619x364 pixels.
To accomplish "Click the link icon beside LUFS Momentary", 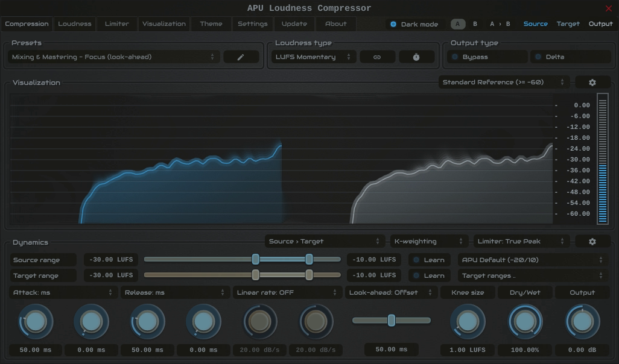I will pyautogui.click(x=377, y=57).
